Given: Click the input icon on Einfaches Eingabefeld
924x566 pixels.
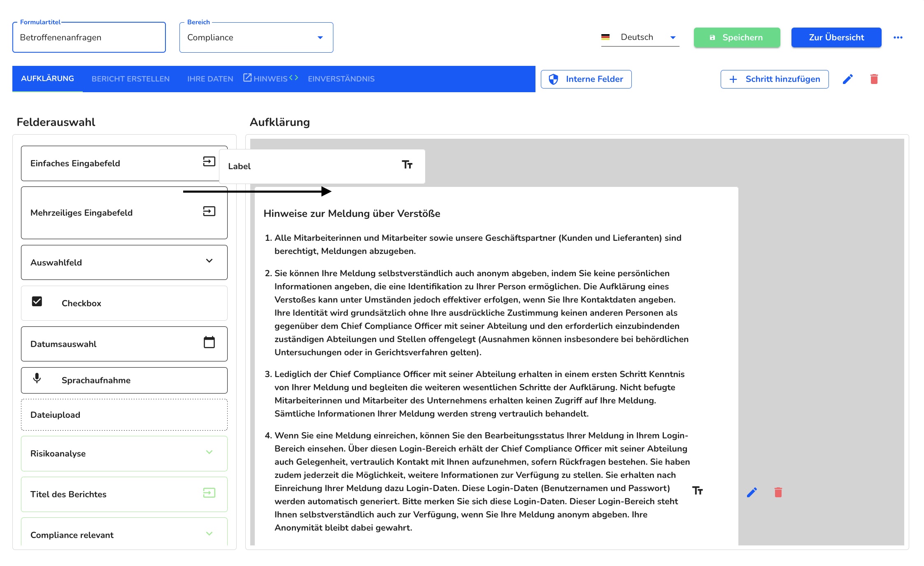Looking at the screenshot, I should coord(209,161).
